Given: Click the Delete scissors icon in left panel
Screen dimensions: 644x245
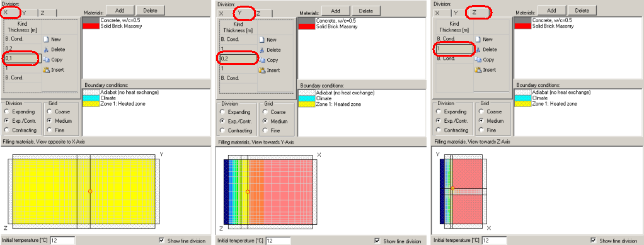Looking at the screenshot, I should click(47, 49).
